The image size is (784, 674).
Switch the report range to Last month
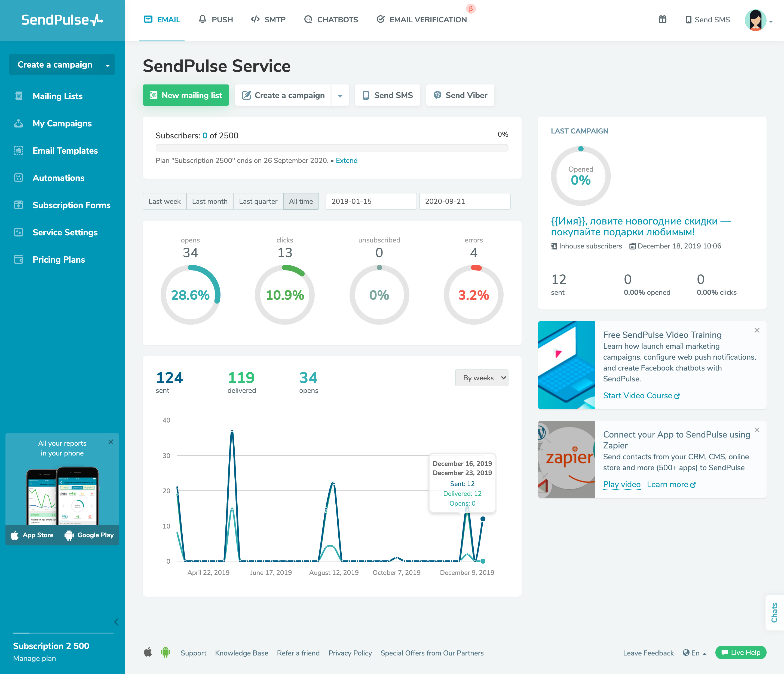(210, 201)
